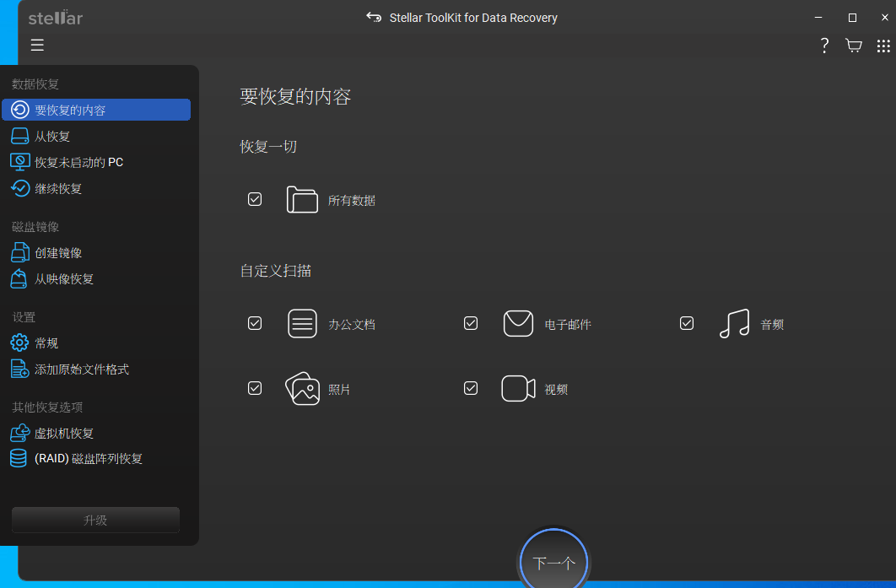Maximize the Stellar ToolKit window
896x588 pixels.
[852, 17]
